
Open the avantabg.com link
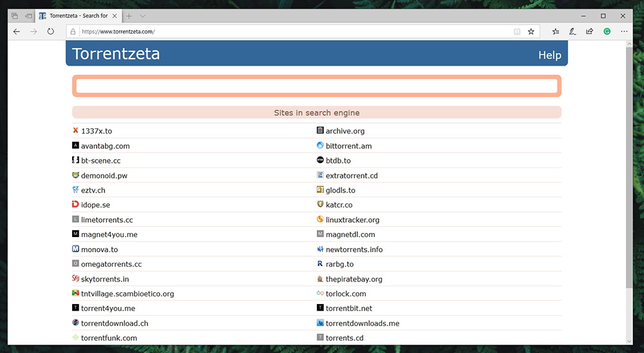point(105,146)
